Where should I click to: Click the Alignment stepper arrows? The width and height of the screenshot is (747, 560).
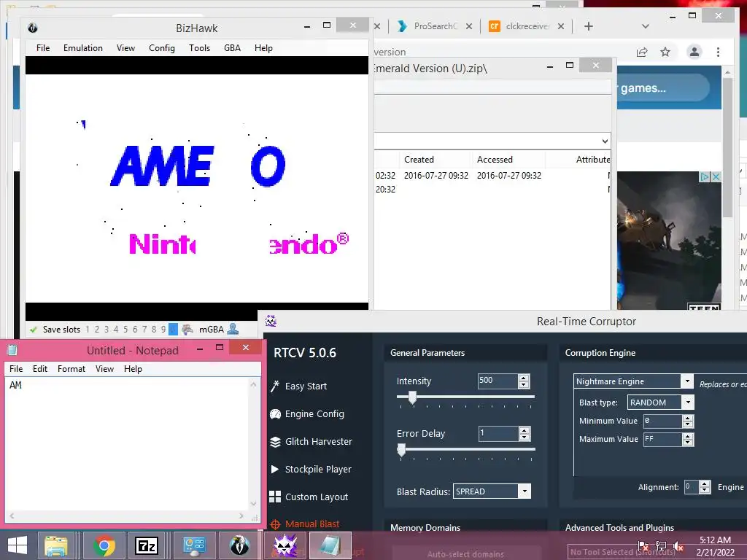705,486
